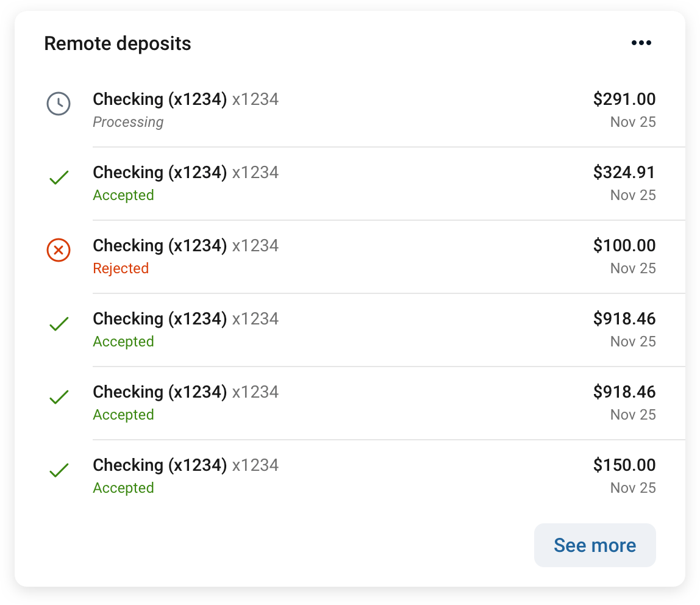
Task: Click the red rejected X circle icon
Action: [59, 250]
